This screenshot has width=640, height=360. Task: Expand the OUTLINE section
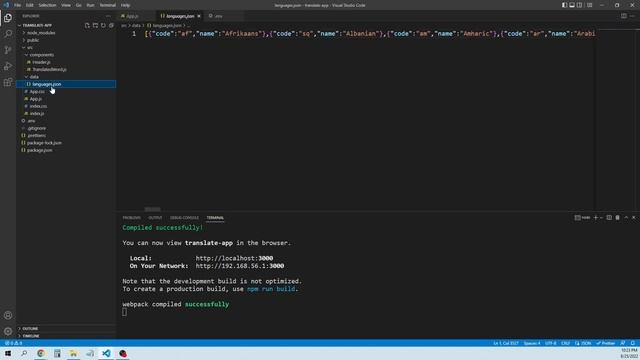[x=30, y=329]
